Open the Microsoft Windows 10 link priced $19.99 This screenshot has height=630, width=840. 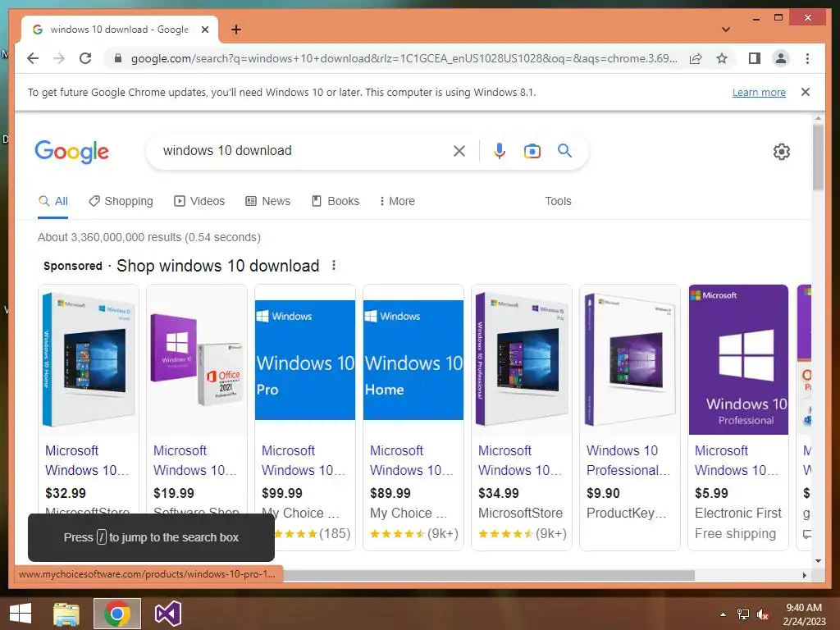(195, 460)
